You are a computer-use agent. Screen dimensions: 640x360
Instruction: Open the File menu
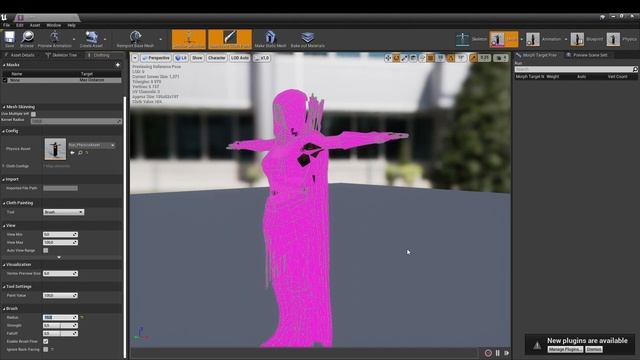click(7, 25)
